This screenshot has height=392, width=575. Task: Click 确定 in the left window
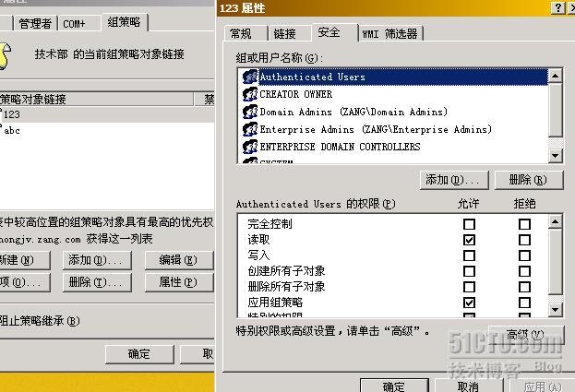click(139, 354)
